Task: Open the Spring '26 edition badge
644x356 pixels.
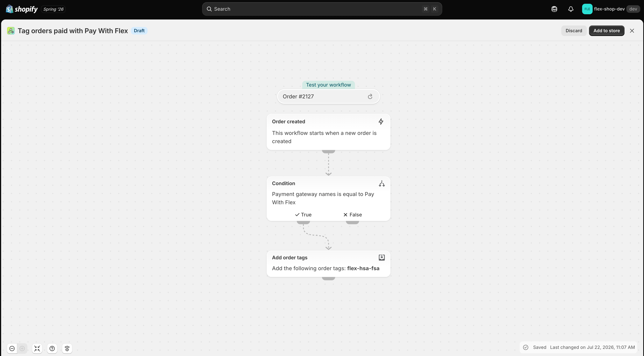Action: click(x=53, y=9)
